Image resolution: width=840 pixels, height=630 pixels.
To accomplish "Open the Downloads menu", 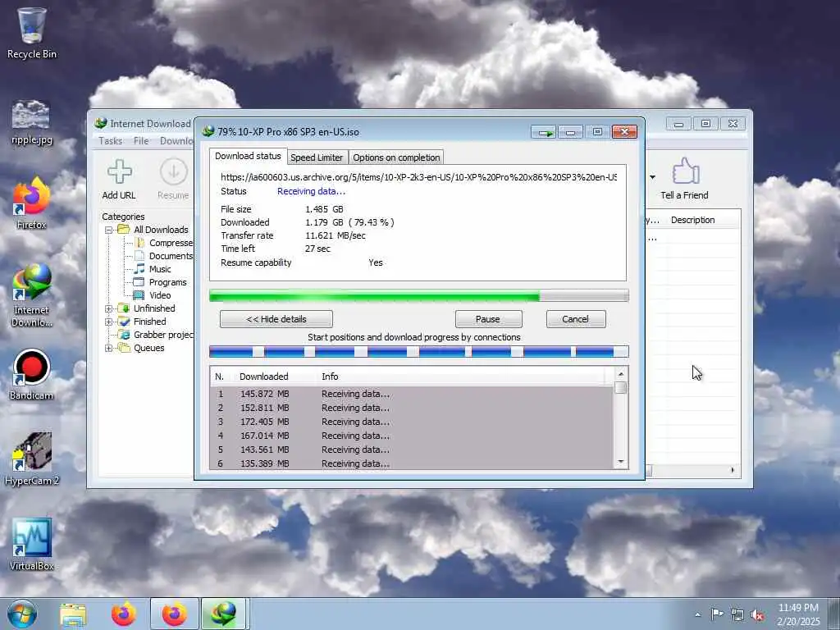I will (x=176, y=141).
